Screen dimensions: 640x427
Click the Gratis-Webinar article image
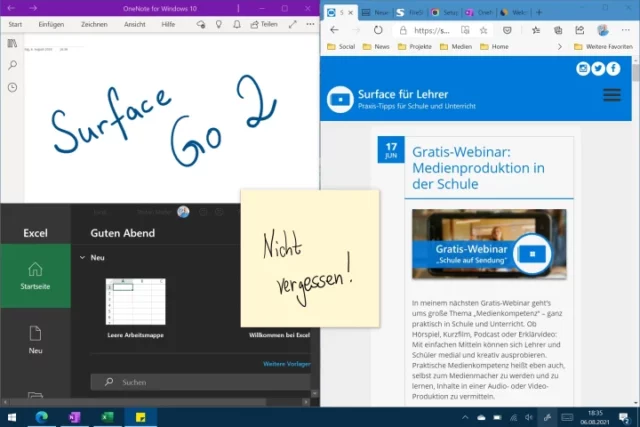(489, 244)
